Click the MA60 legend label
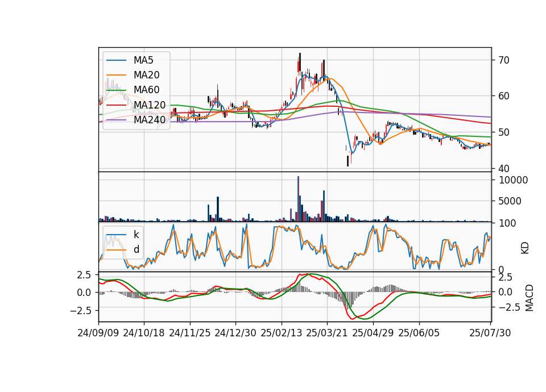 (147, 90)
